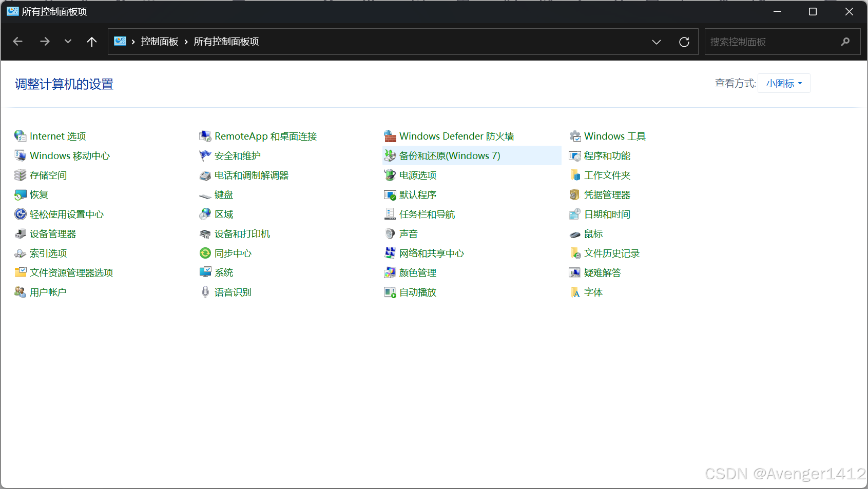Click the 同步中心 green sync icon
Image resolution: width=868 pixels, height=489 pixels.
tap(205, 253)
